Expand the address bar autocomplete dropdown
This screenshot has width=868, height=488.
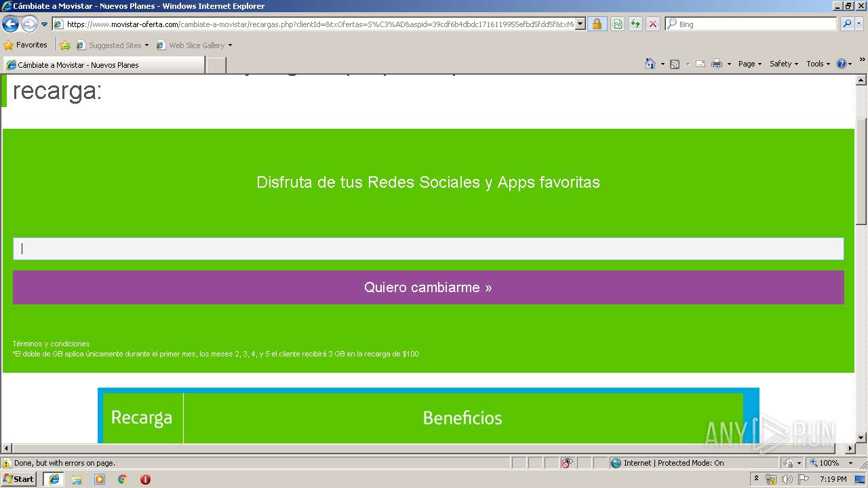580,24
